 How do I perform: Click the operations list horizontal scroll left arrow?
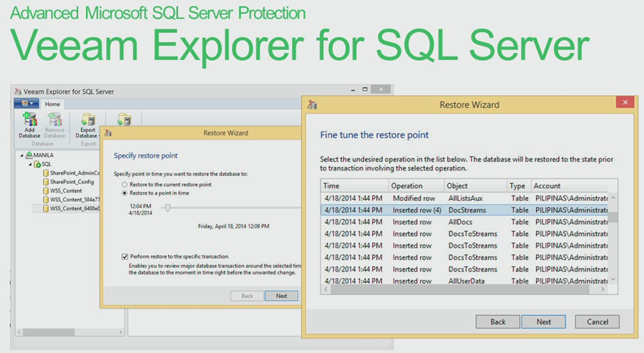[x=326, y=289]
